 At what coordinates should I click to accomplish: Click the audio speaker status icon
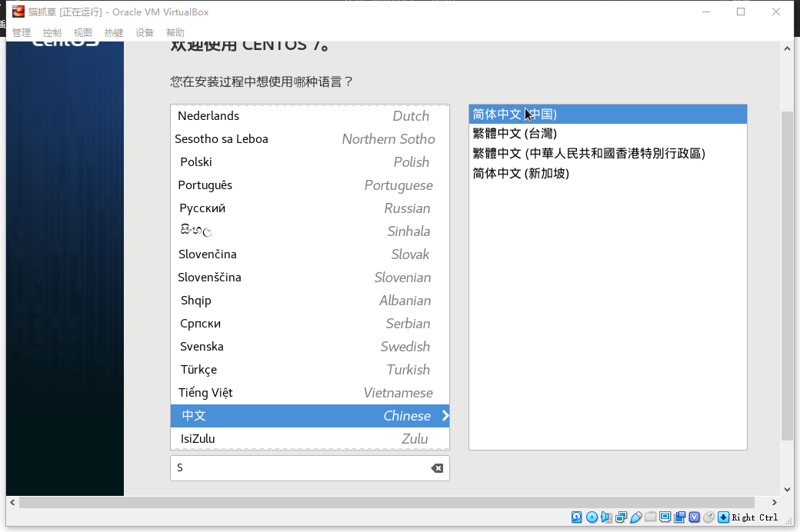(x=606, y=517)
